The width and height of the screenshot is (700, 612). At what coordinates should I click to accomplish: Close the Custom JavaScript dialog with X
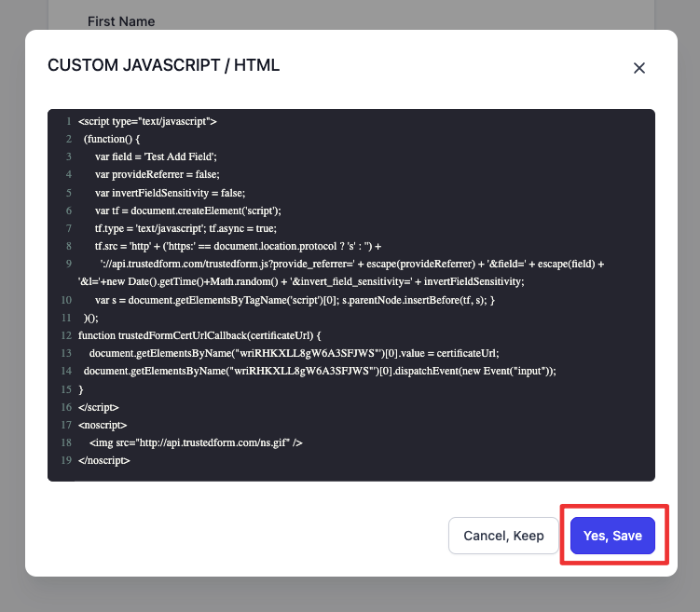(639, 68)
